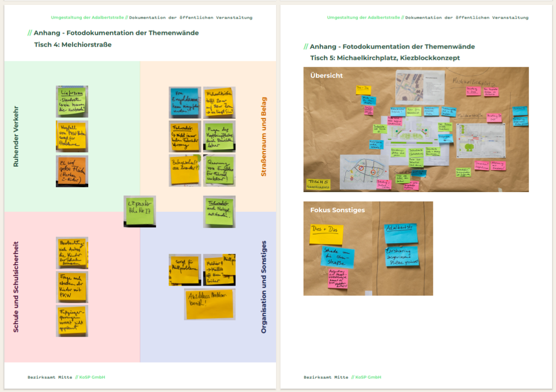556x392 pixels.
Task: Click Umgestaltung der Adalbertstraße header on left page
Action: [x=87, y=18]
